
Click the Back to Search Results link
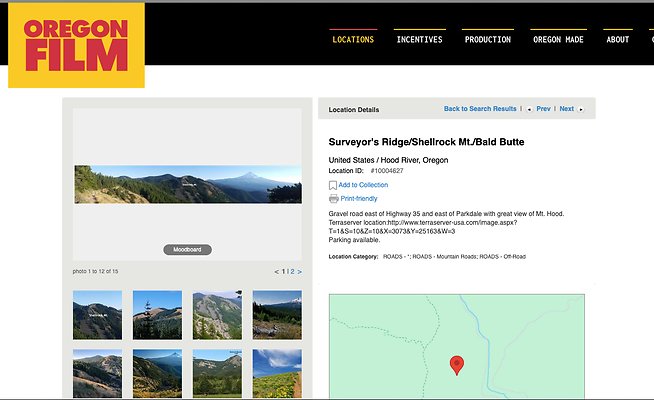480,109
